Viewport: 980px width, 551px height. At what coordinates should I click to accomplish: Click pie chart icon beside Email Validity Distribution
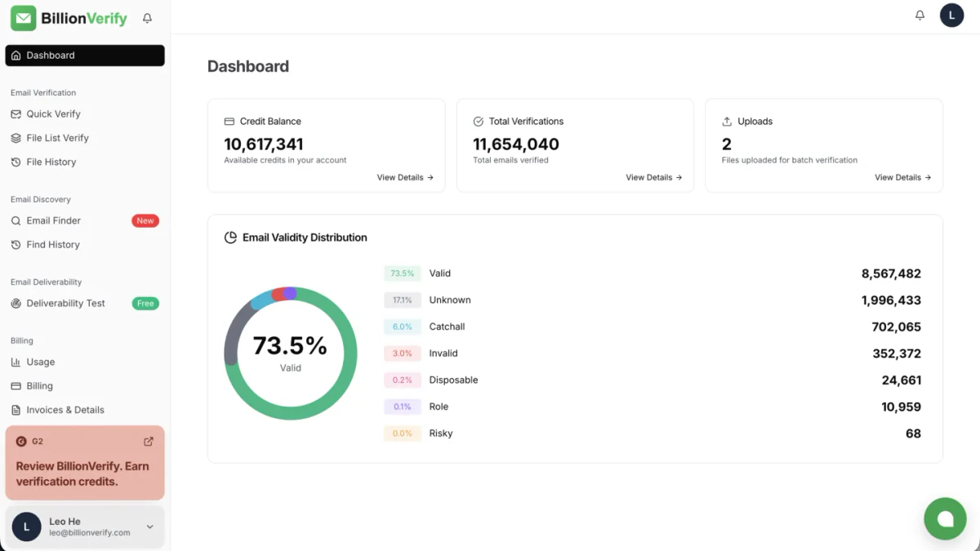tap(231, 238)
